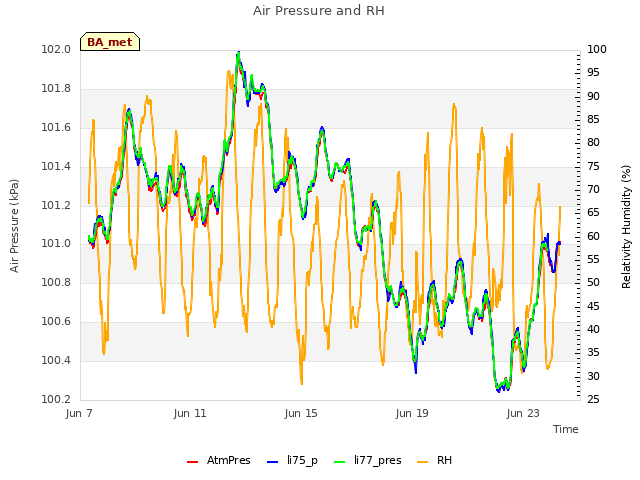Viewport: 640px width, 480px height.
Task: Click the 55 humidity axis value
Action: click(x=593, y=260)
